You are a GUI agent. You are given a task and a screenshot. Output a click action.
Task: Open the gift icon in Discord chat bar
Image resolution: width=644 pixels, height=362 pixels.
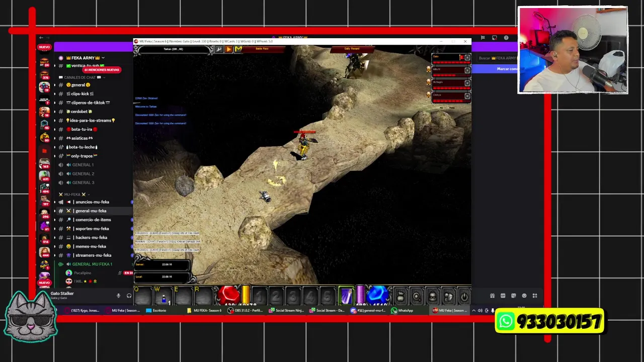click(493, 296)
